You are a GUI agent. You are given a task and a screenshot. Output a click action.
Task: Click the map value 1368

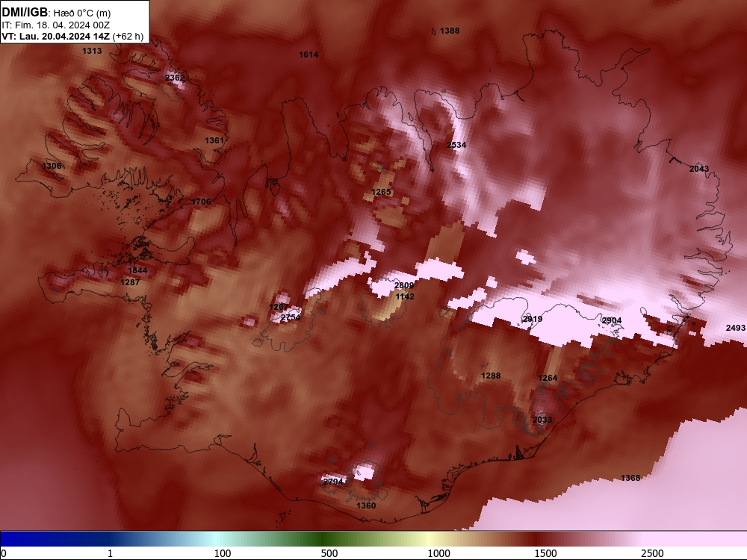(x=630, y=478)
